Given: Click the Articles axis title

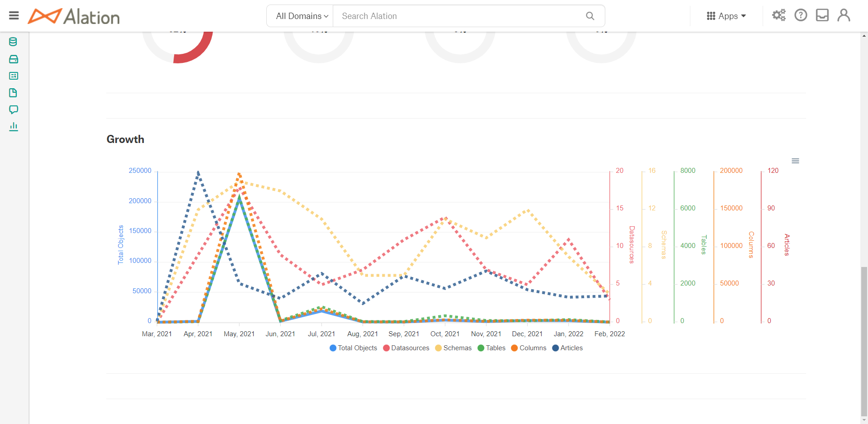Looking at the screenshot, I should pyautogui.click(x=787, y=245).
